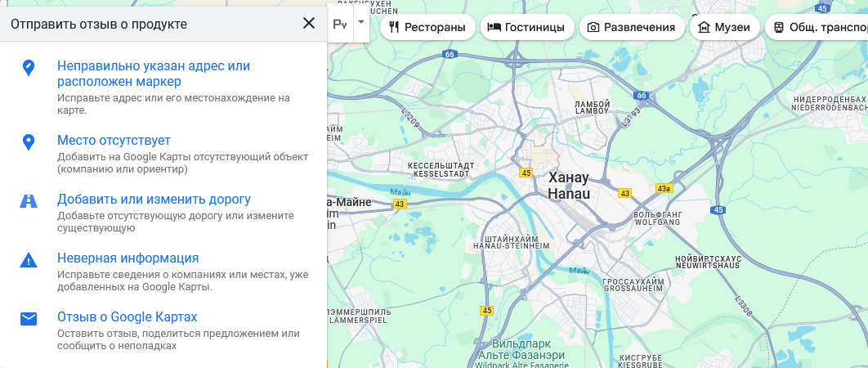Filter map by 'Рестораны'

[428, 27]
